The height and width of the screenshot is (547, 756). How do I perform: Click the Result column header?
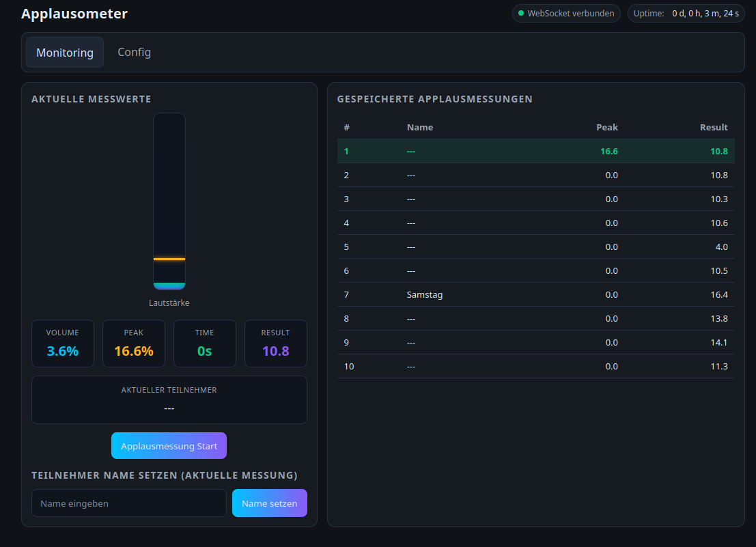pyautogui.click(x=714, y=127)
